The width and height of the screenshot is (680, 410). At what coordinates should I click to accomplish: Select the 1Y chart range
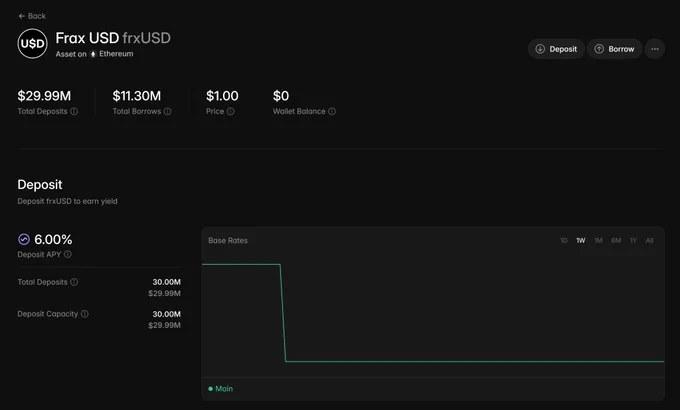[633, 240]
